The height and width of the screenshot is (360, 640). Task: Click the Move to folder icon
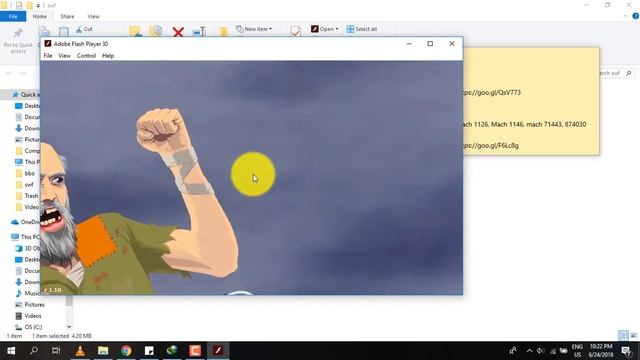pyautogui.click(x=136, y=31)
